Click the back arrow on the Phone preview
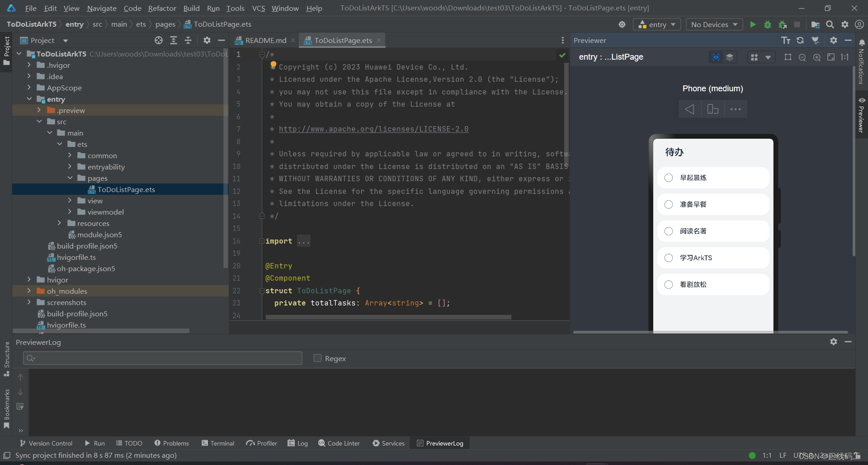The width and height of the screenshot is (868, 465). [x=690, y=109]
